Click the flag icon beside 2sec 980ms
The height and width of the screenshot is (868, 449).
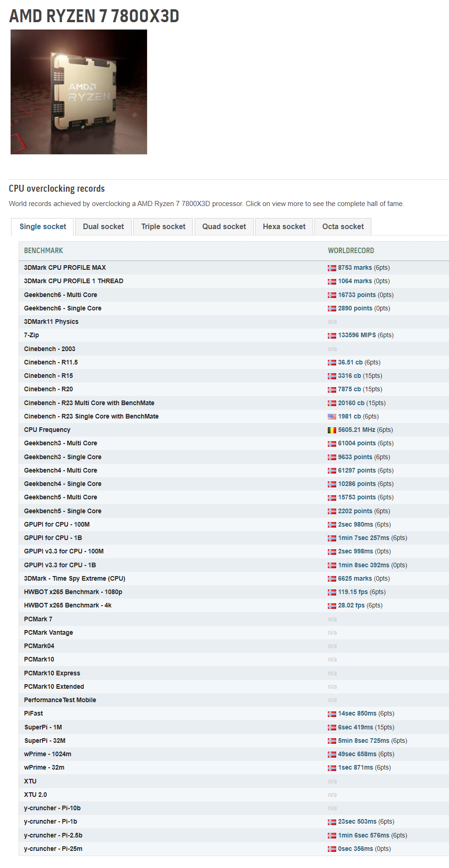pyautogui.click(x=332, y=525)
